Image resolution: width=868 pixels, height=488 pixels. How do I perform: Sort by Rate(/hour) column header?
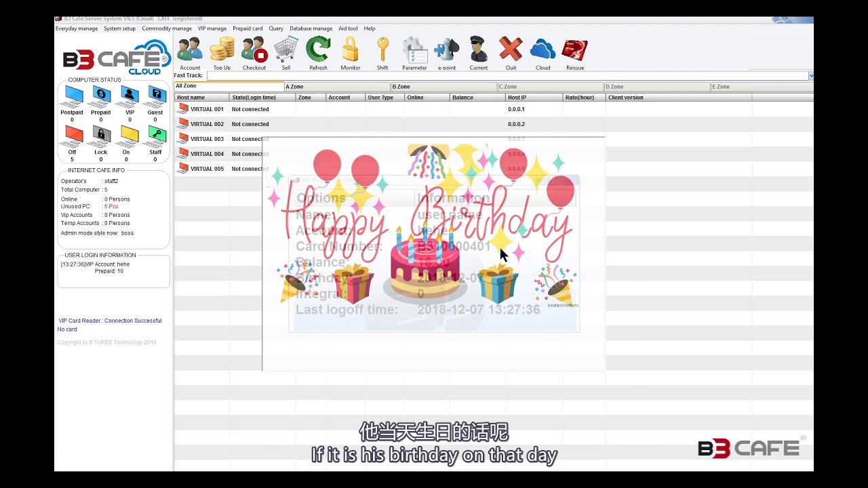point(585,98)
